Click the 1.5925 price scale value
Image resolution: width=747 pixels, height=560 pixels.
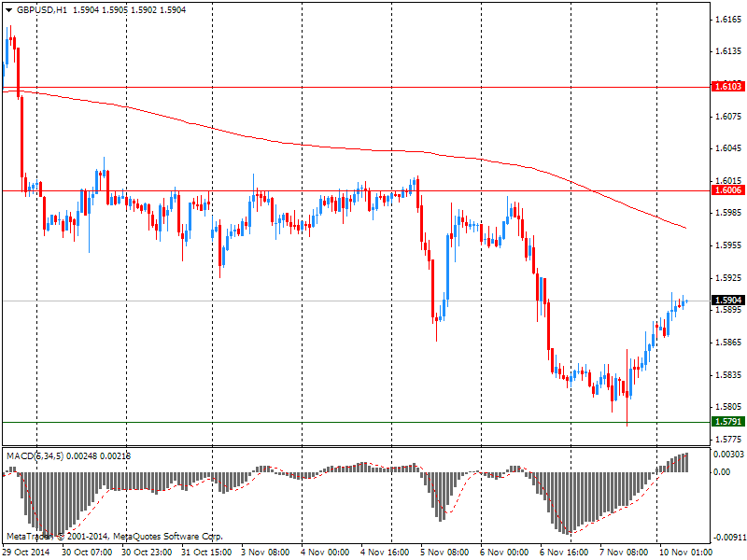(x=728, y=277)
